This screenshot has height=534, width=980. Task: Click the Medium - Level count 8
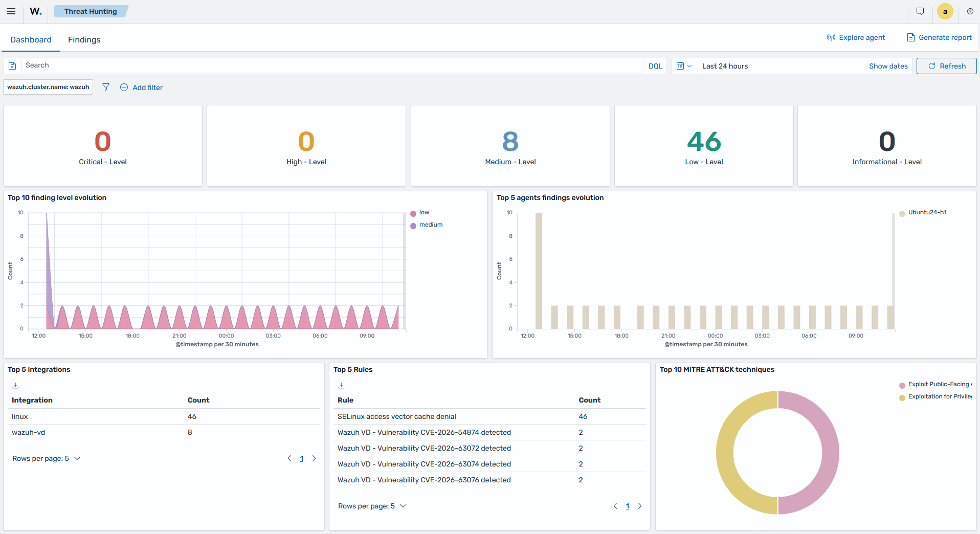510,142
